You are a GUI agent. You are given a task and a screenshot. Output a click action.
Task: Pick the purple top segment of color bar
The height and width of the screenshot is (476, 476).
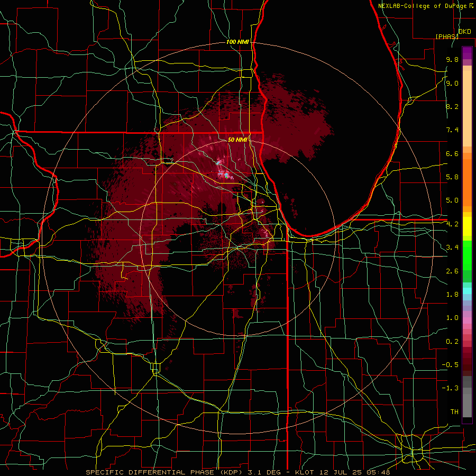467,53
